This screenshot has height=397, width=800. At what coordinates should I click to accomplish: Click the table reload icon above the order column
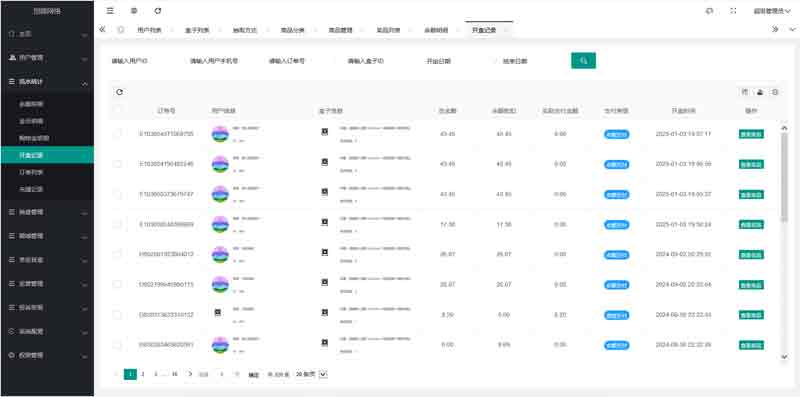[x=119, y=92]
